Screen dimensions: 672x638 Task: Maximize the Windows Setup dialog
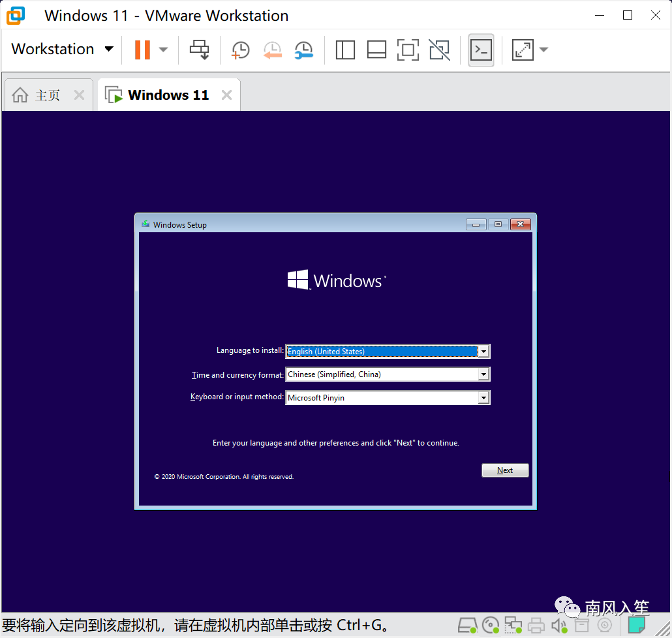498,224
